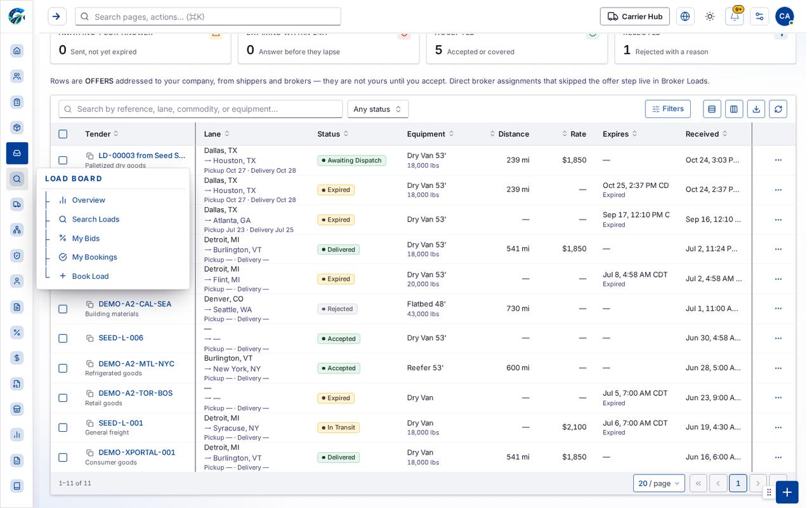
Task: Open the Any status dropdown
Action: (x=378, y=109)
